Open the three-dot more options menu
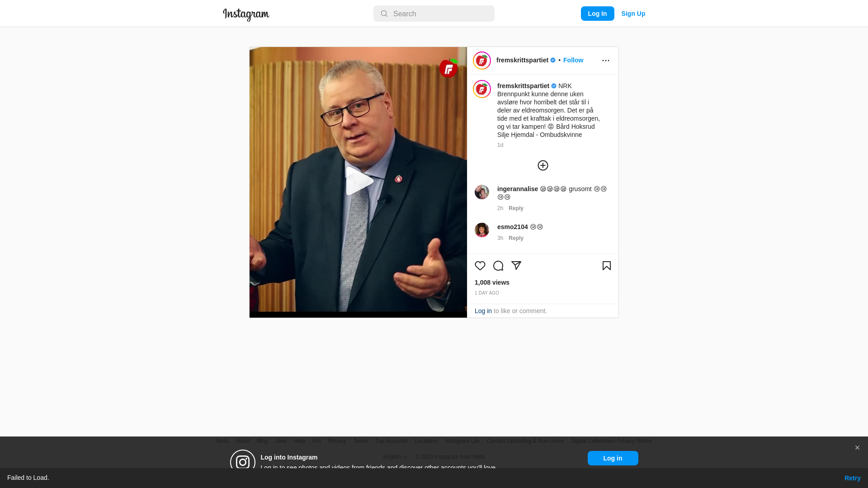868x488 pixels. pos(606,61)
